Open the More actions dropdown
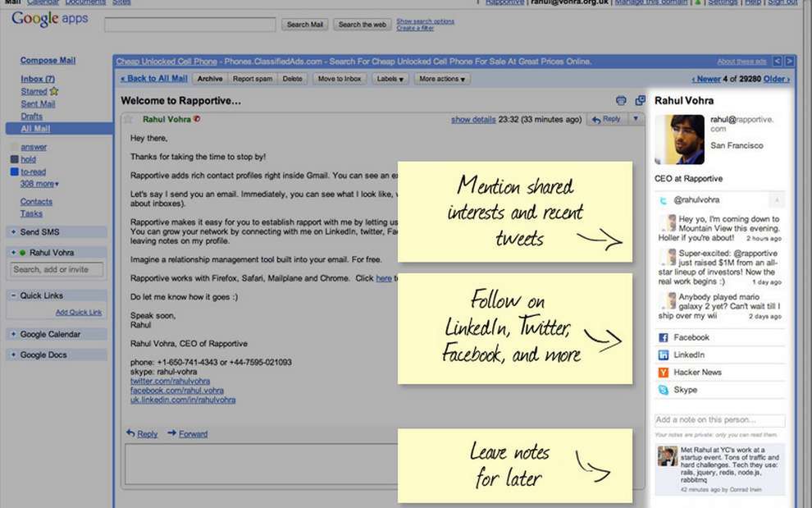812x508 pixels. (x=442, y=79)
